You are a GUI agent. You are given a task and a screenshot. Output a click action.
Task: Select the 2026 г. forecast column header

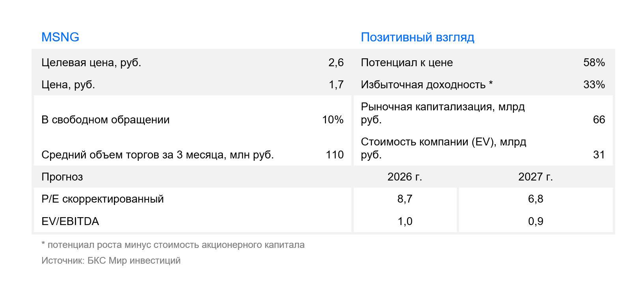click(405, 177)
